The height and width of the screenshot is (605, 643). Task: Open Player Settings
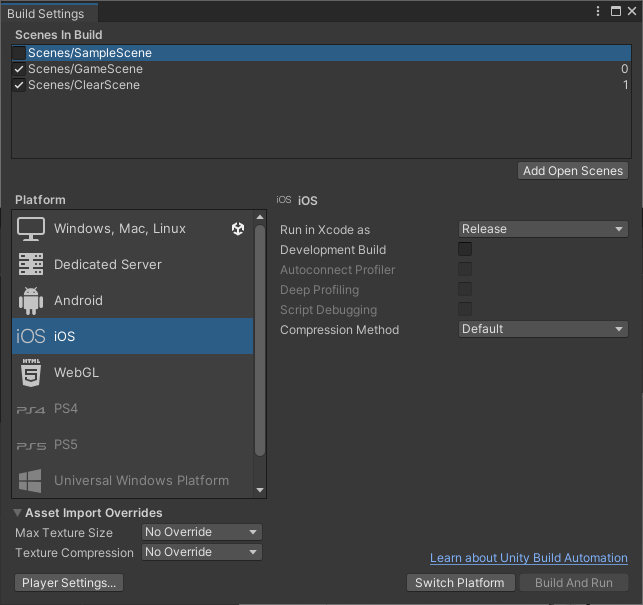tap(69, 583)
